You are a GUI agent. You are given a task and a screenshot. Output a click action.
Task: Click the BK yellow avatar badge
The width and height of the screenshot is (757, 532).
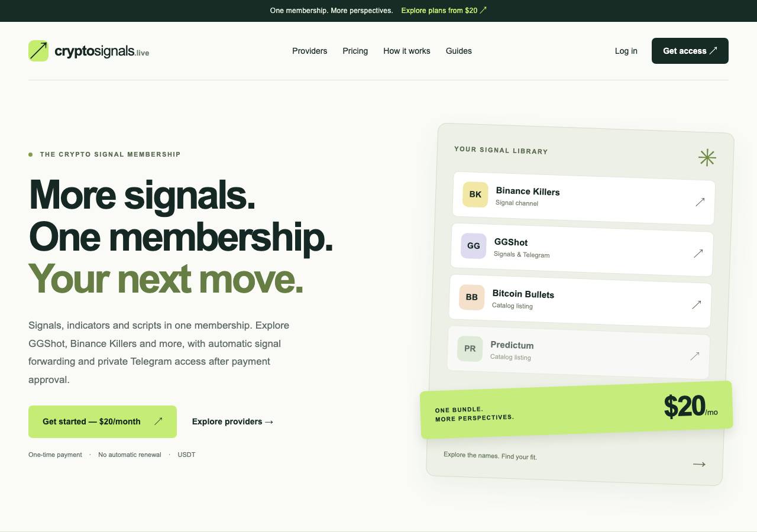click(x=475, y=194)
